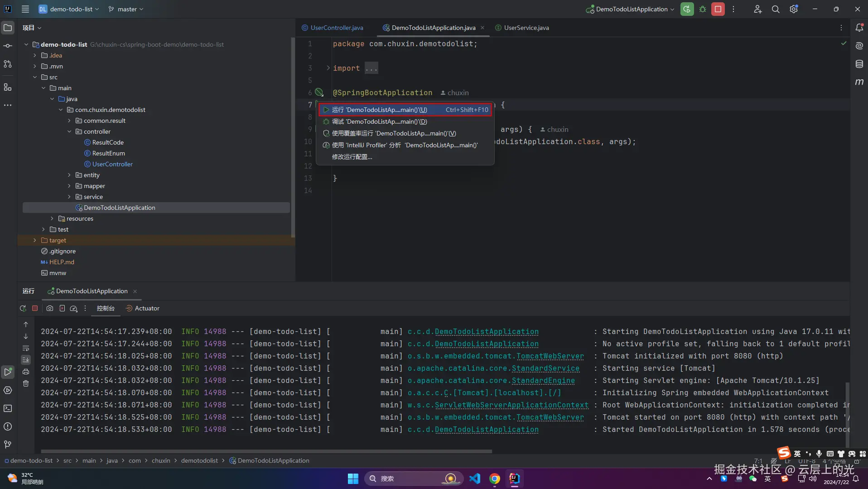Open the master branch dropdown

point(126,9)
